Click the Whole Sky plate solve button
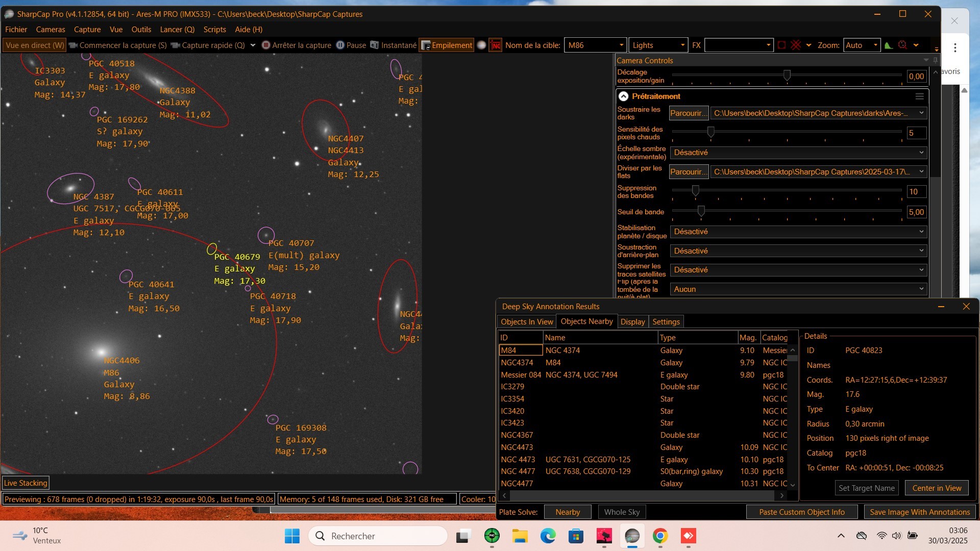This screenshot has width=980, height=551. click(x=622, y=512)
